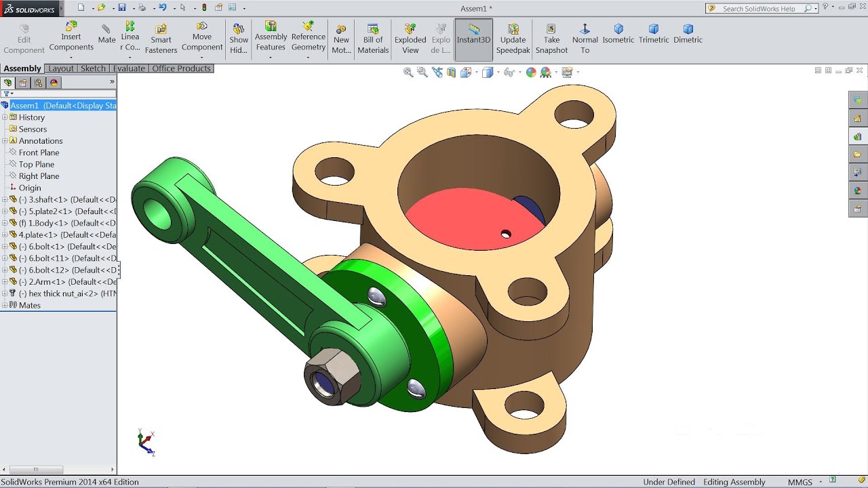
Task: Click the Open document folder icon
Action: click(x=102, y=7)
